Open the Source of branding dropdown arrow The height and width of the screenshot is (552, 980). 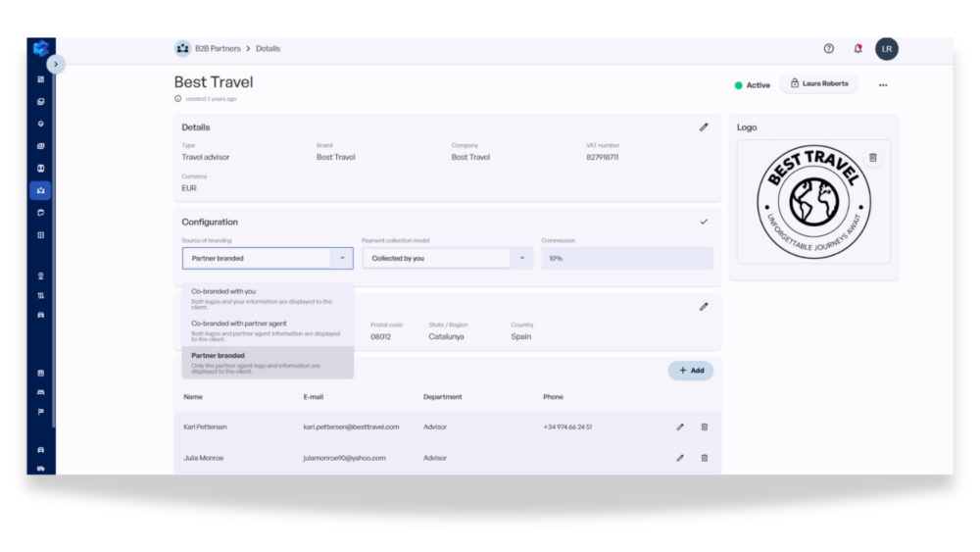[x=342, y=258]
